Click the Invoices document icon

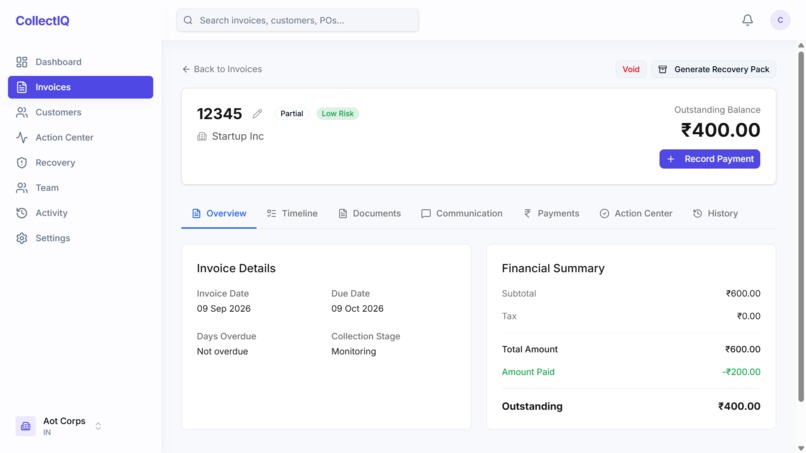point(22,87)
